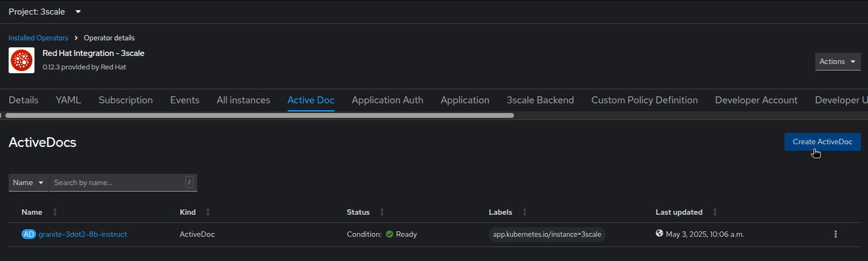Open the Application Auth tab
The height and width of the screenshot is (261, 868).
[x=387, y=100]
